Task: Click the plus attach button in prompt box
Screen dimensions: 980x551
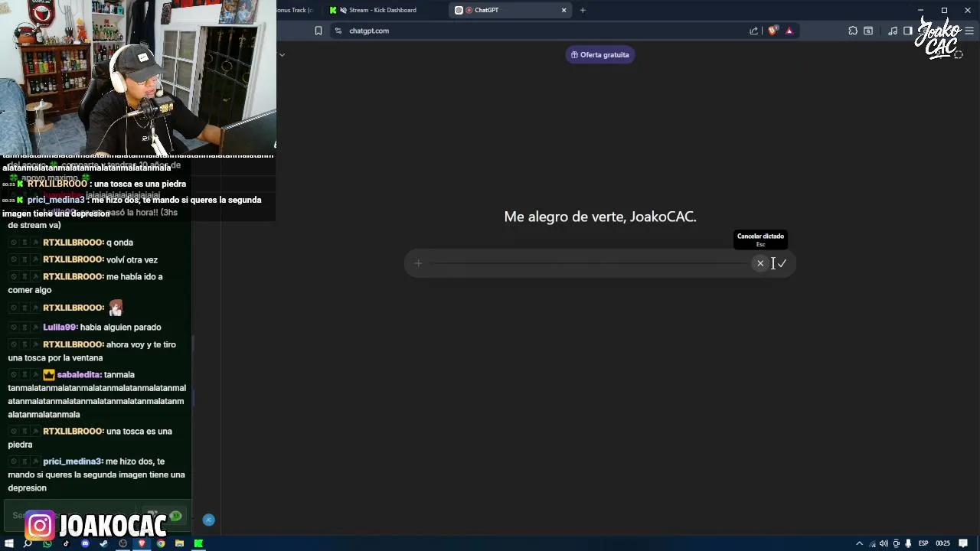Action: pyautogui.click(x=418, y=263)
